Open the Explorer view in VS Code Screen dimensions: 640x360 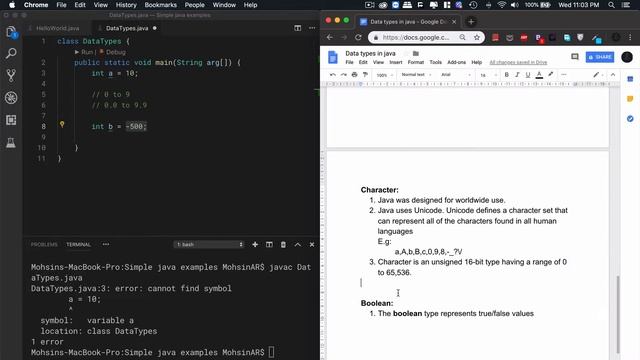(11, 32)
